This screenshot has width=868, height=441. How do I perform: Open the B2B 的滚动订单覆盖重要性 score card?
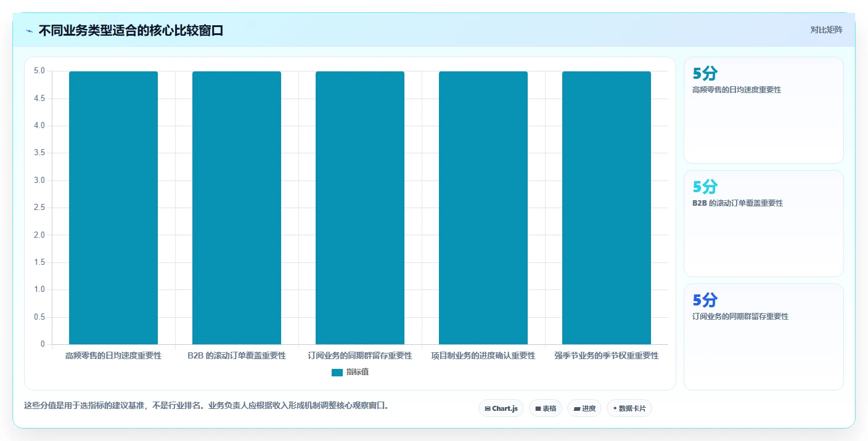[764, 224]
